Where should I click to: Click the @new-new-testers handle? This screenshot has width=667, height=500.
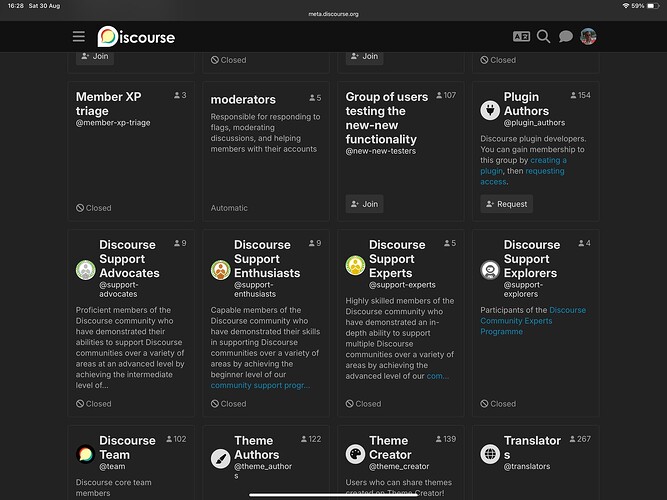pos(381,151)
